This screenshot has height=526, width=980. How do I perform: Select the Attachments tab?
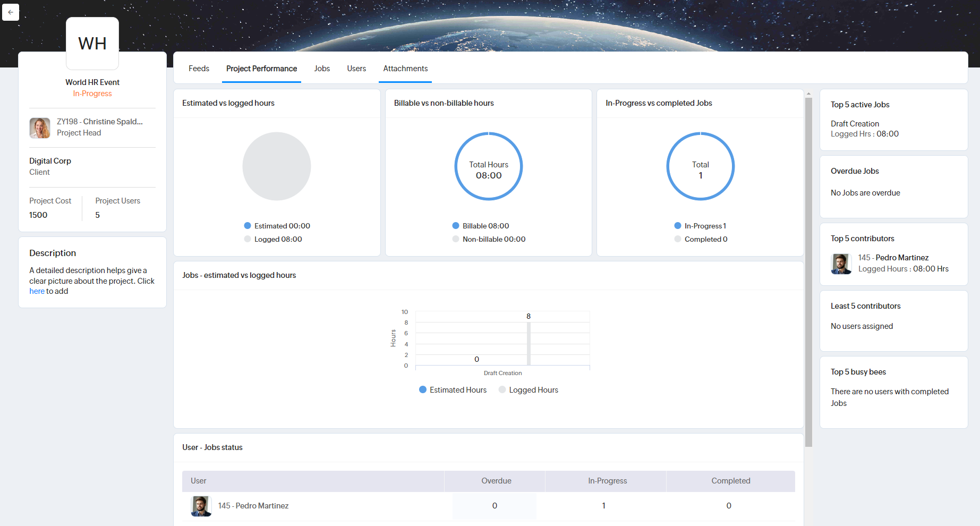pyautogui.click(x=405, y=69)
